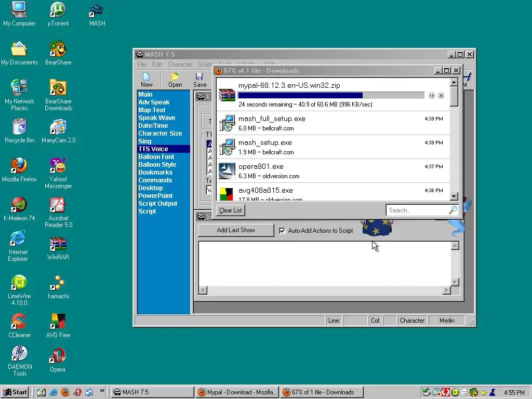Select Bookmarks in the sidebar

tap(164, 172)
